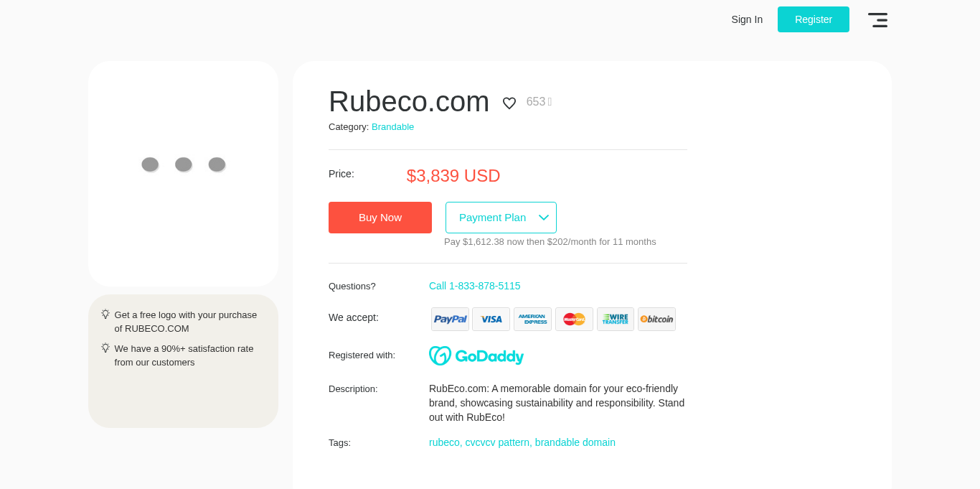Select the cvcvcv pattern tag
Viewport: 980px width, 489px height.
tap(497, 442)
